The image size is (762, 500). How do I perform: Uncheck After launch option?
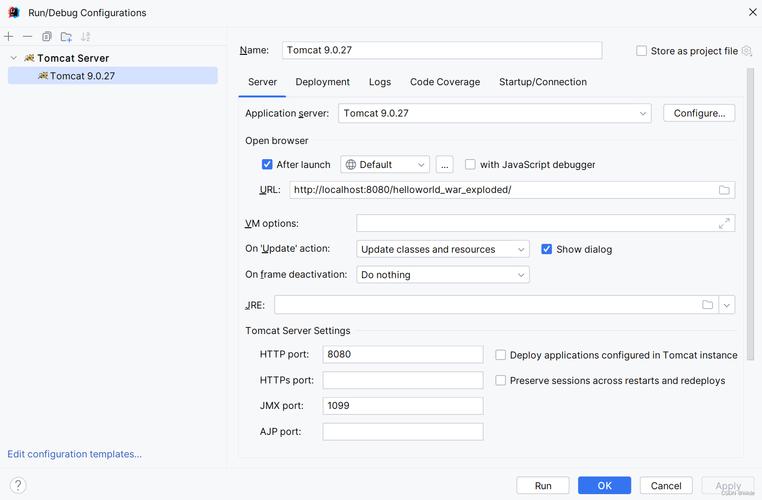pyautogui.click(x=267, y=164)
